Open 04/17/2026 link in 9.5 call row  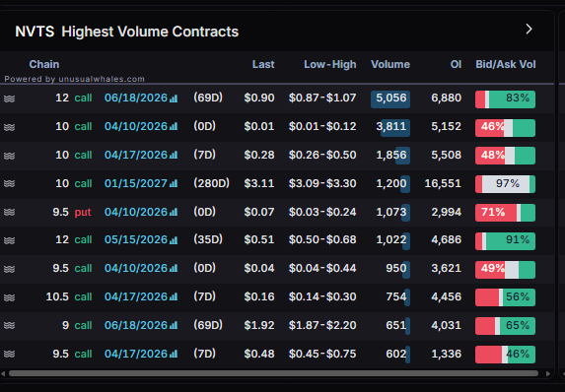tap(136, 354)
